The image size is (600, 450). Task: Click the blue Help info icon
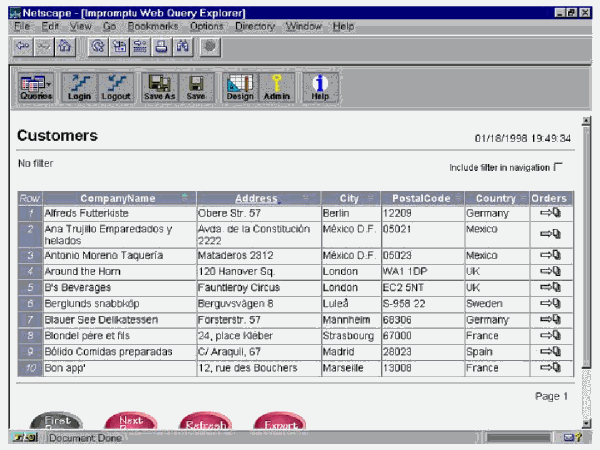pyautogui.click(x=320, y=87)
